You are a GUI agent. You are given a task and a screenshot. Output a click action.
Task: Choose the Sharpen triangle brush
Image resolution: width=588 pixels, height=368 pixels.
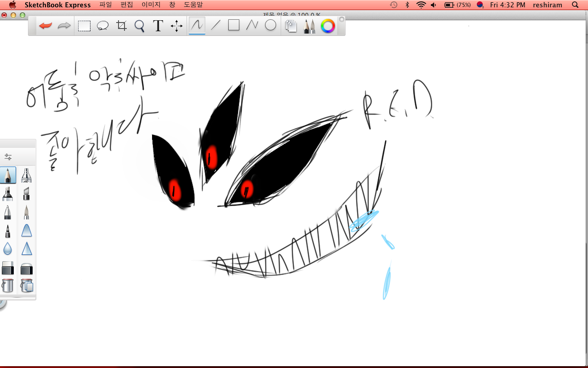(x=27, y=249)
